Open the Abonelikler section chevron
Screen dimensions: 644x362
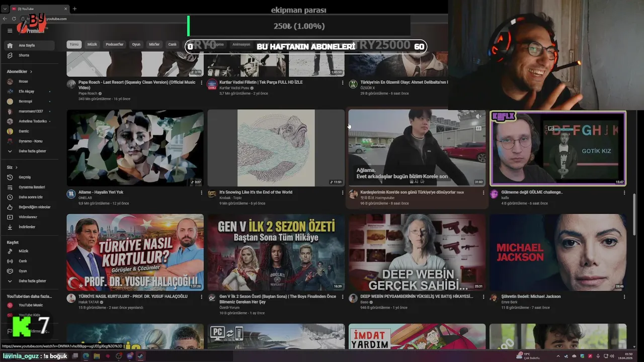(x=31, y=71)
